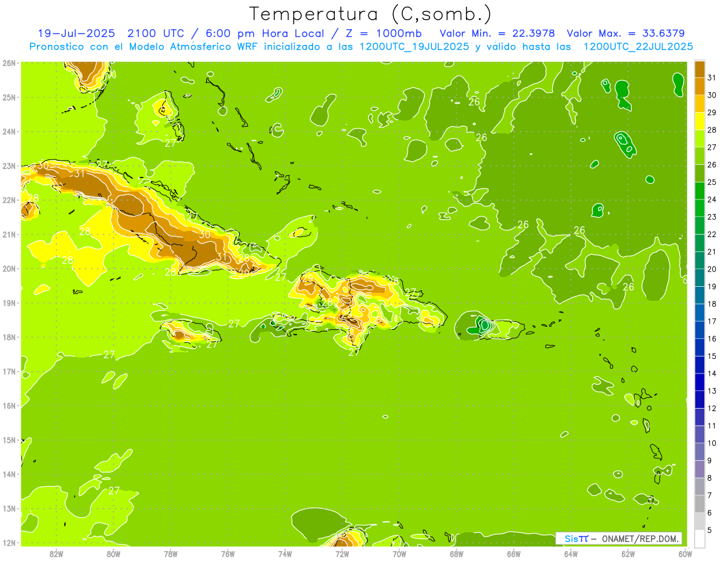Screen dimensions: 728x562
Task: Click the legend value label 31
Action: click(712, 78)
